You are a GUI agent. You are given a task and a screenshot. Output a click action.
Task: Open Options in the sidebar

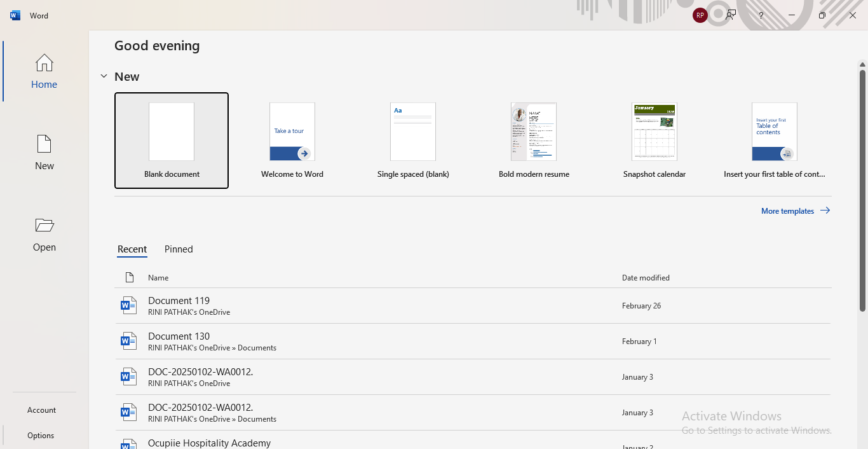pyautogui.click(x=41, y=436)
